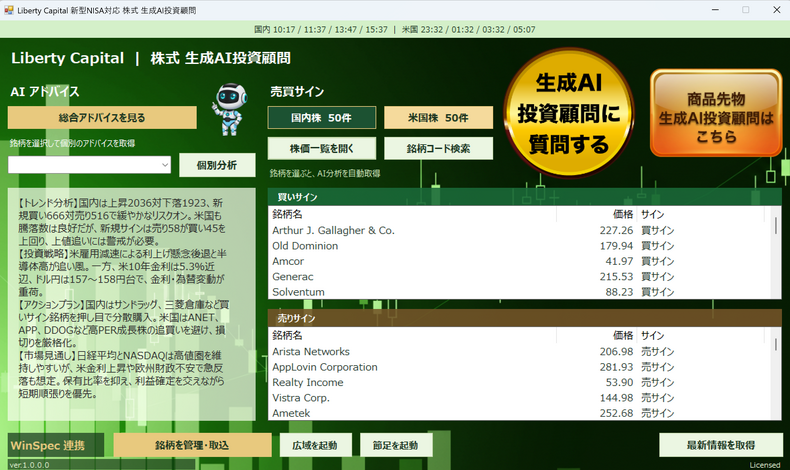Open 商品先物 生成AI投資顧問はこちら orange button
Image resolution: width=790 pixels, height=470 pixels.
[716, 113]
